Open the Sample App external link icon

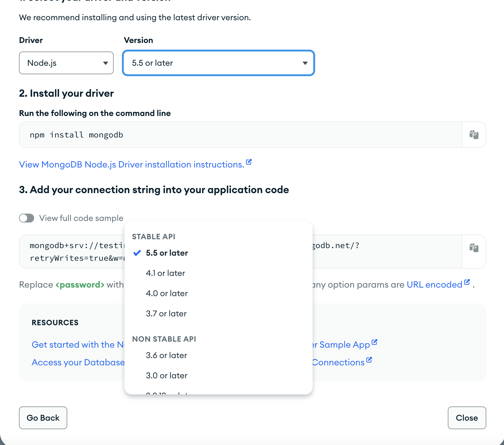375,342
